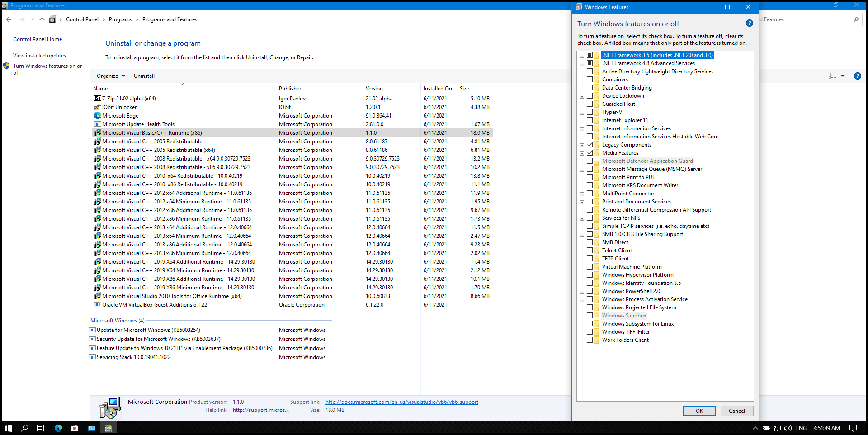This screenshot has height=435, width=868.
Task: Enable Microsoft Print to PDF checkbox
Action: (x=590, y=177)
